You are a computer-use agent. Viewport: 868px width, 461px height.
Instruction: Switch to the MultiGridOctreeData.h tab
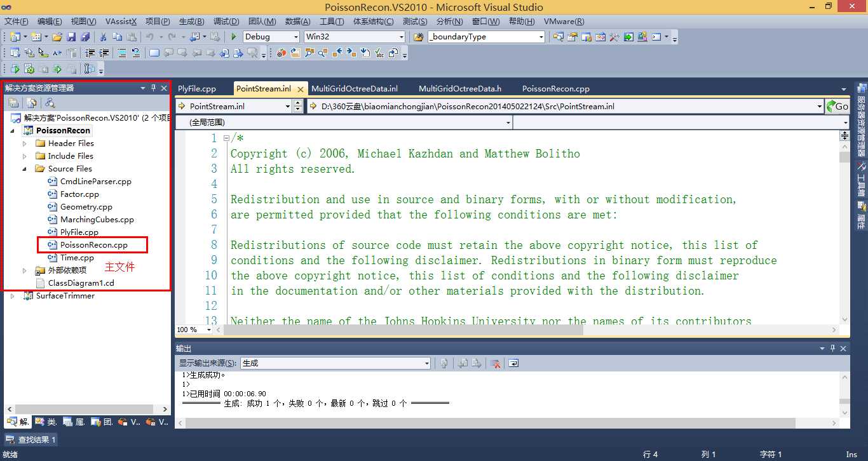pyautogui.click(x=460, y=89)
